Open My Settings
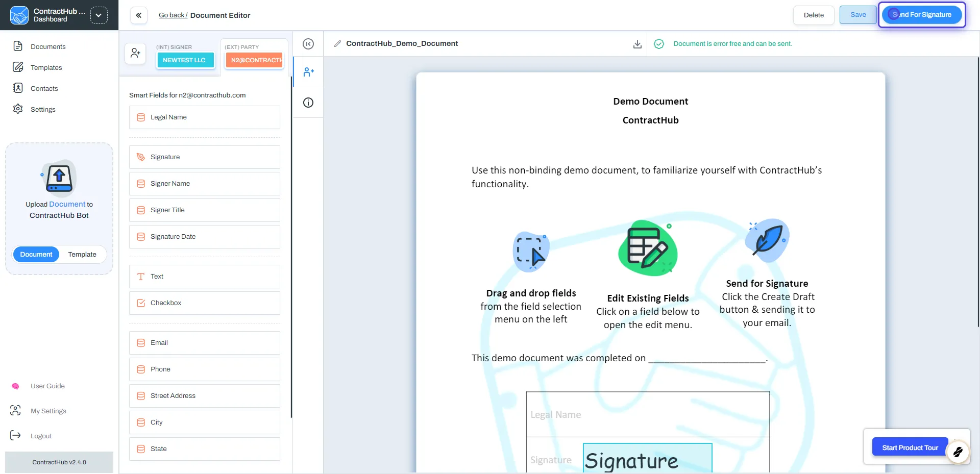 [48, 411]
